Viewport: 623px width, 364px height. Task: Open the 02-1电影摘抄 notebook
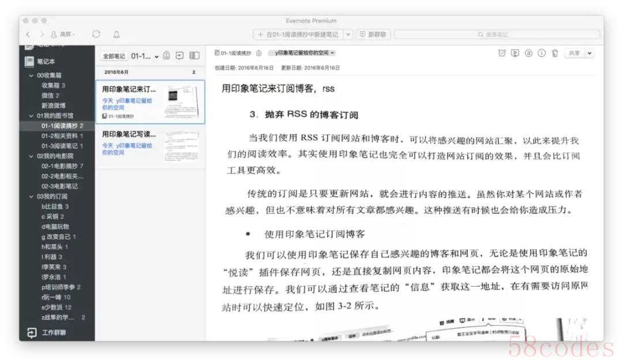[62, 166]
